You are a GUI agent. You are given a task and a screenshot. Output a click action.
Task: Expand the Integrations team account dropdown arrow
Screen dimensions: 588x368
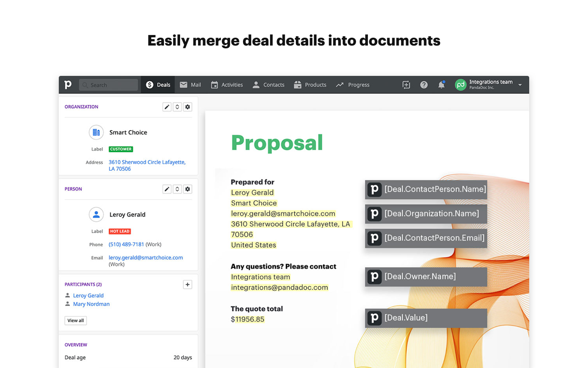[520, 85]
